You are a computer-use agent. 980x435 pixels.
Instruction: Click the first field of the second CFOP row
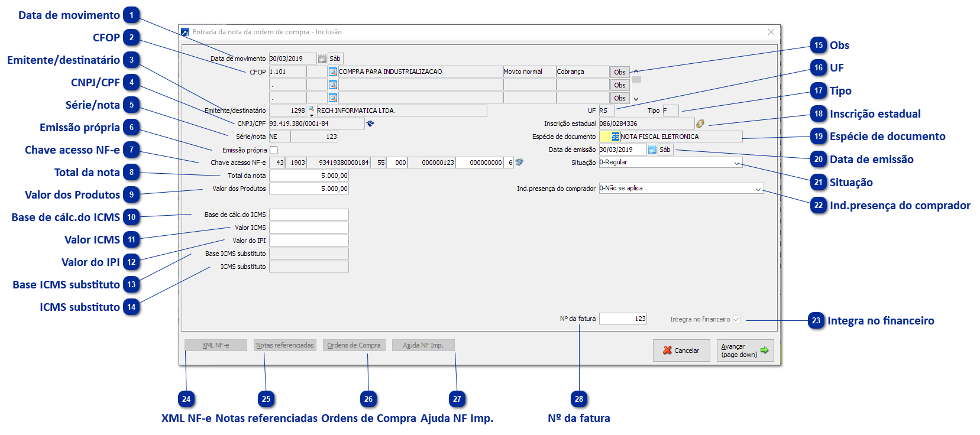tap(287, 85)
